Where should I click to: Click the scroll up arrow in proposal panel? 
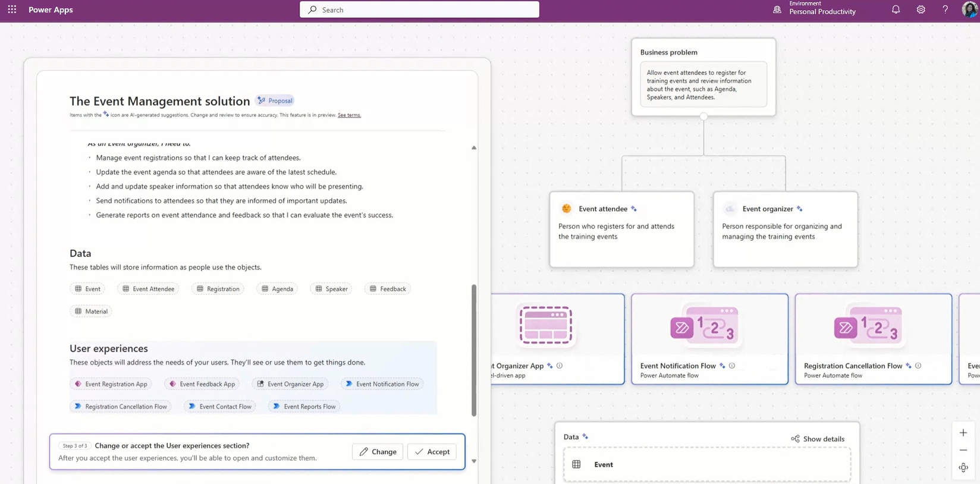pos(474,147)
